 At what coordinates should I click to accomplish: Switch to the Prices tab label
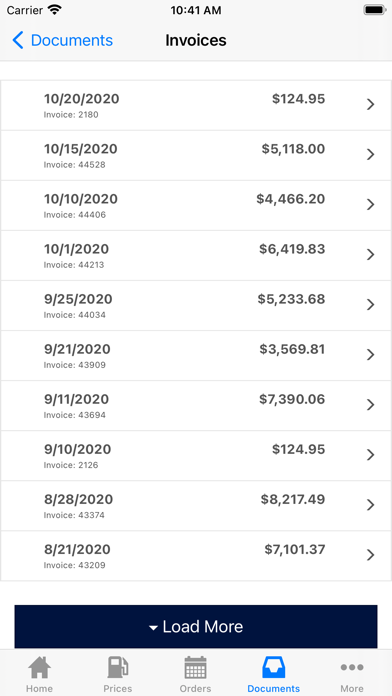pos(118,688)
